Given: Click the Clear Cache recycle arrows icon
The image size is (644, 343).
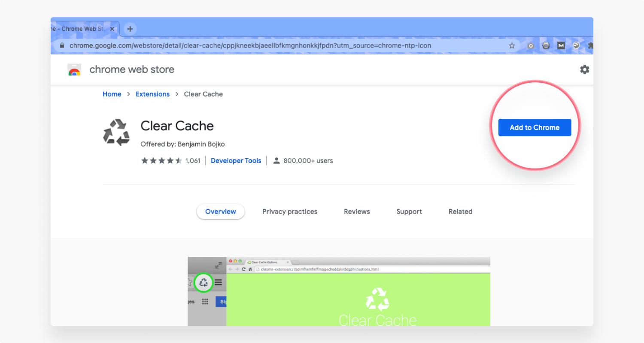Looking at the screenshot, I should pyautogui.click(x=116, y=132).
